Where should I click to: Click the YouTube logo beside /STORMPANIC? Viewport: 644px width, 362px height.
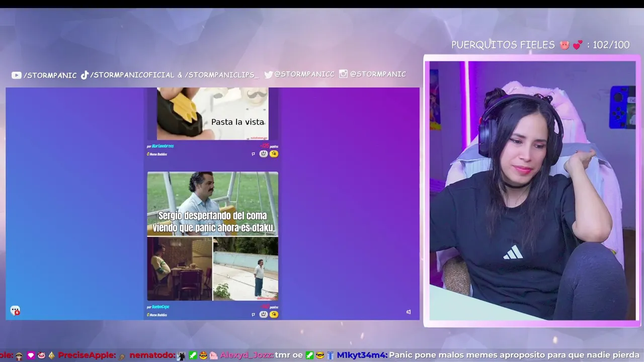[17, 75]
